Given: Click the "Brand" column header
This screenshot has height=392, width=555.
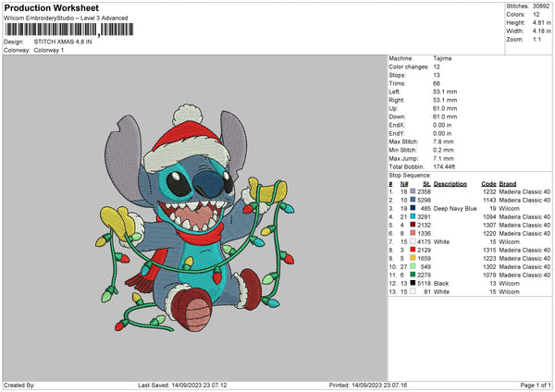Looking at the screenshot, I should [508, 184].
